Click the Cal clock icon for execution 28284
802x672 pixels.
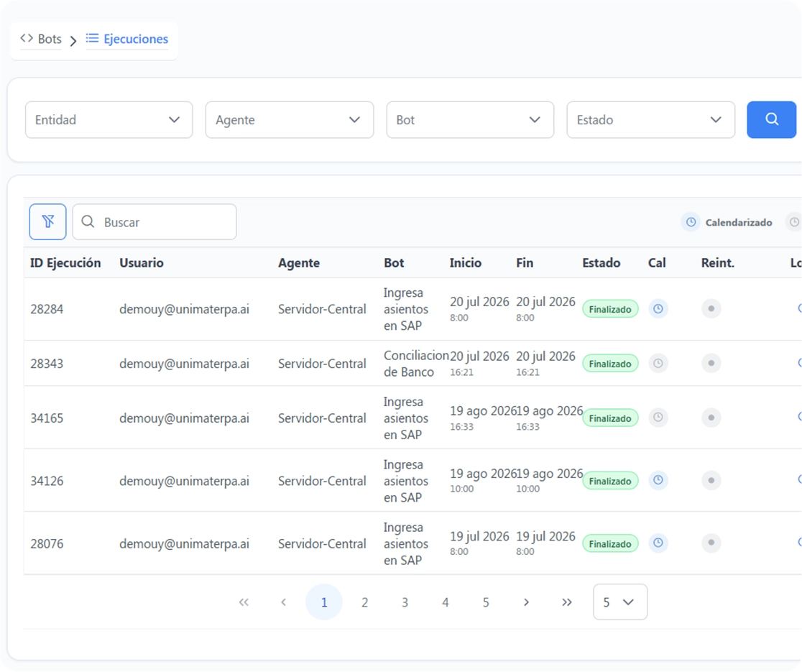(658, 309)
